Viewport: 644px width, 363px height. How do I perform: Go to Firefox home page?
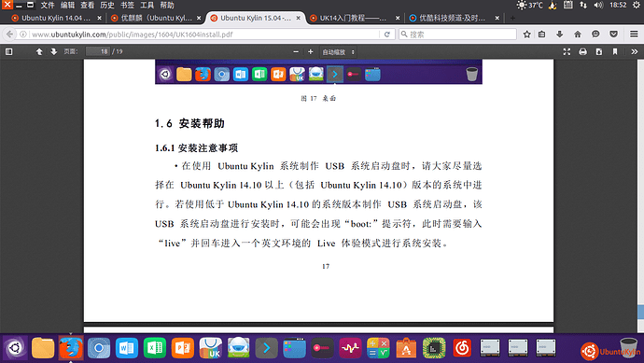pos(578,35)
